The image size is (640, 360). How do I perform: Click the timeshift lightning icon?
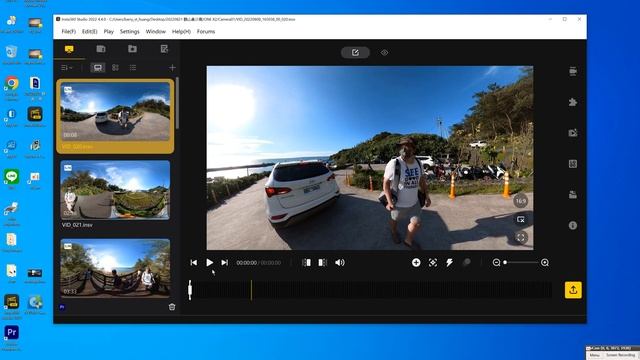449,262
